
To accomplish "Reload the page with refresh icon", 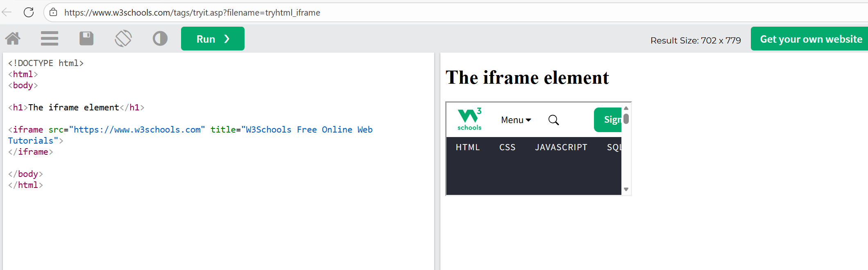I will [x=29, y=12].
